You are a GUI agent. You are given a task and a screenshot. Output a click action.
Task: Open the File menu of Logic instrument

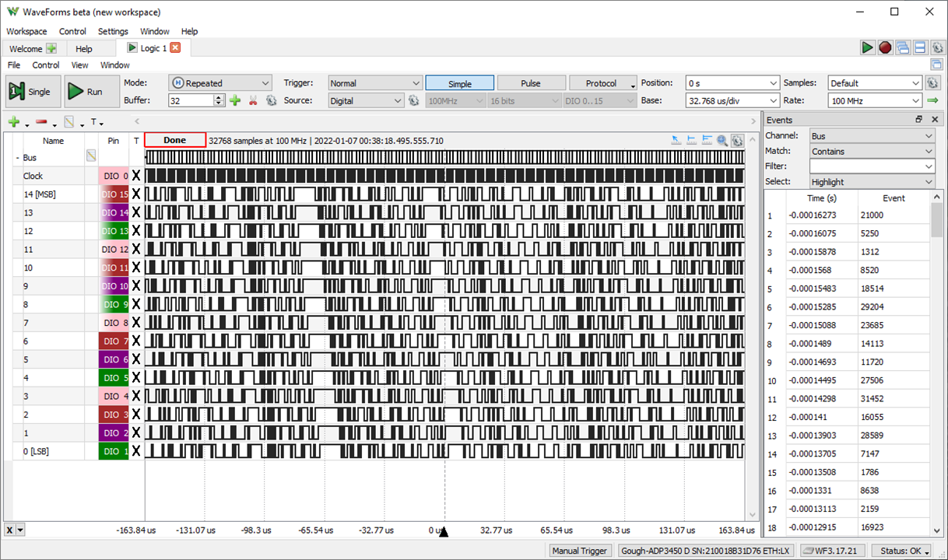[14, 65]
